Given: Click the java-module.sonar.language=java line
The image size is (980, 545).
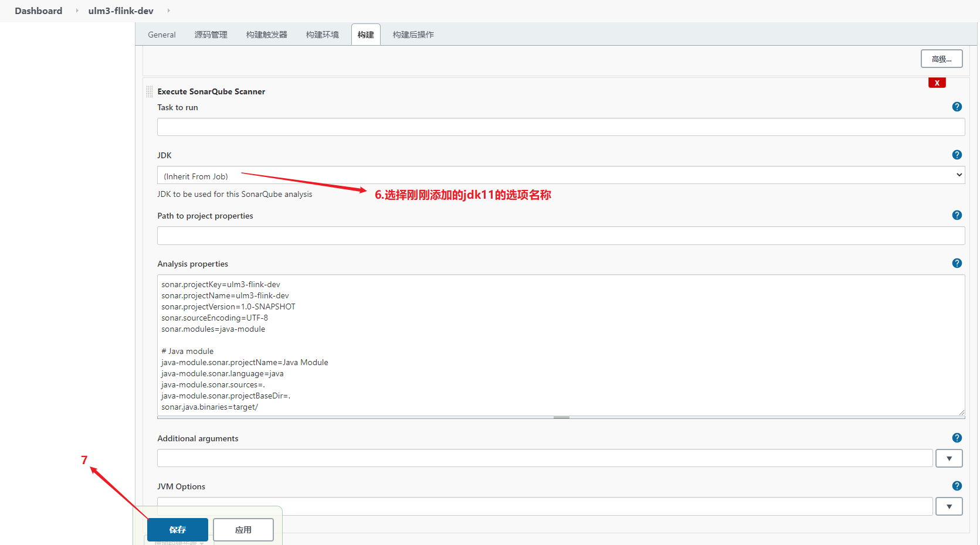Looking at the screenshot, I should click(x=222, y=373).
